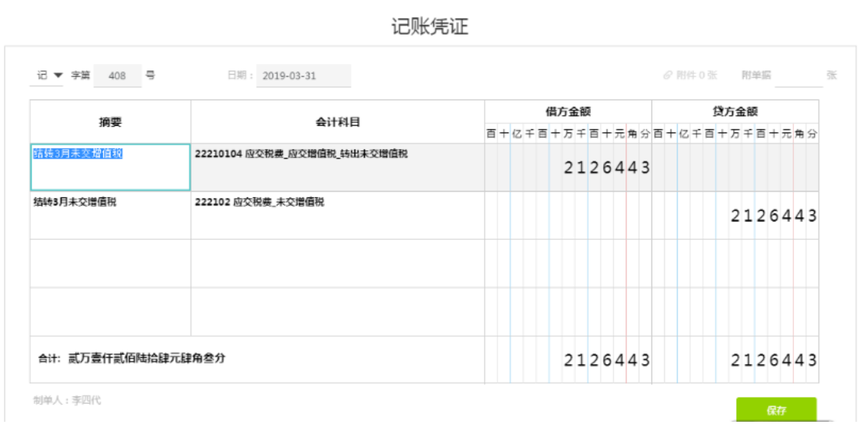Click the 记账凭证 title
868x434 pixels.
coord(430,26)
